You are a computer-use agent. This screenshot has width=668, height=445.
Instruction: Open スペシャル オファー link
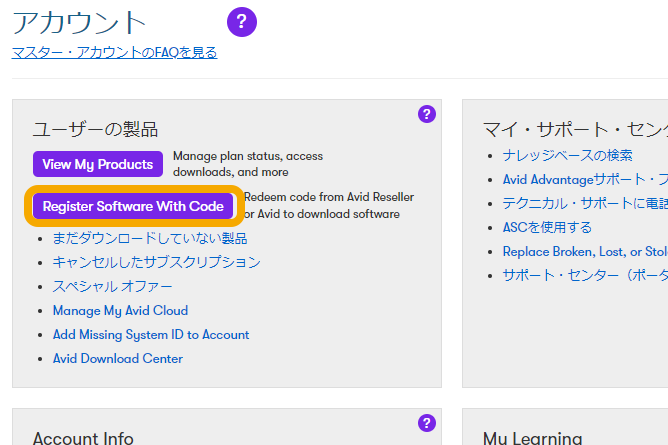pyautogui.click(x=112, y=286)
